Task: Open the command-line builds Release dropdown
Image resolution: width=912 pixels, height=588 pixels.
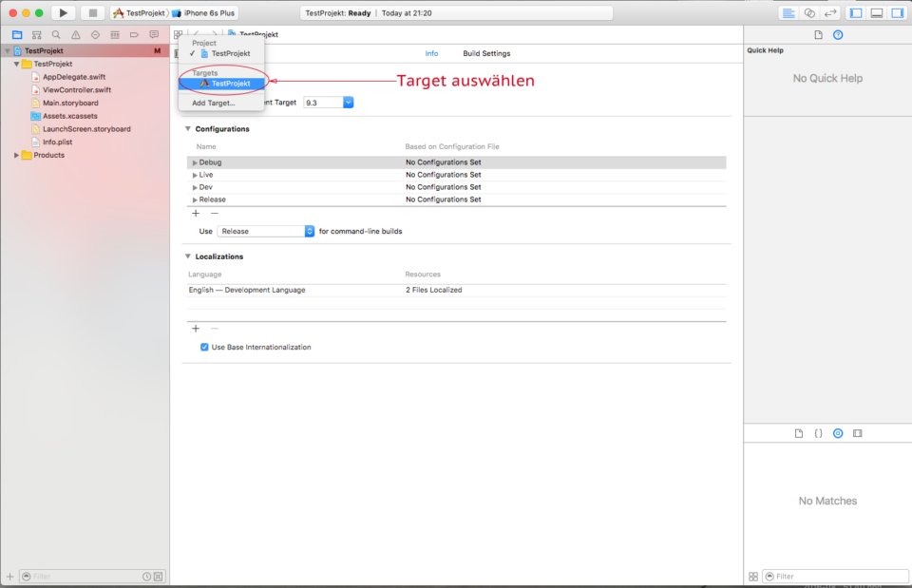Action: point(266,231)
